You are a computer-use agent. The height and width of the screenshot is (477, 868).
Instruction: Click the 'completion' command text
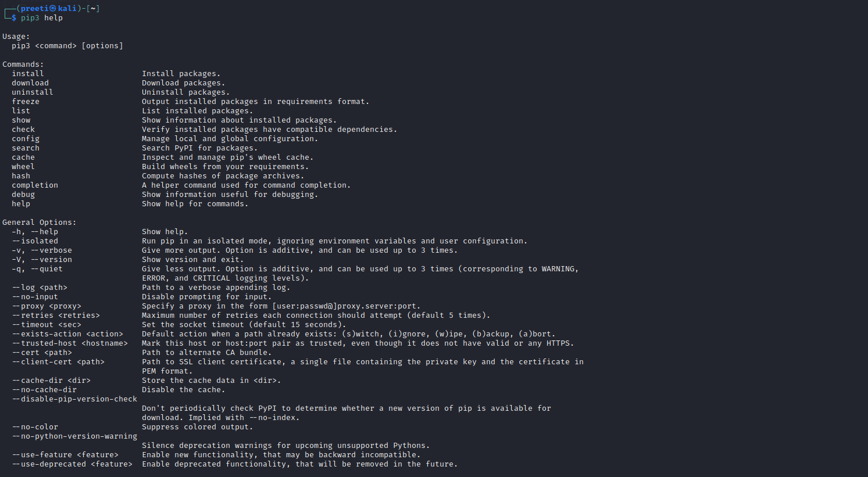(35, 185)
